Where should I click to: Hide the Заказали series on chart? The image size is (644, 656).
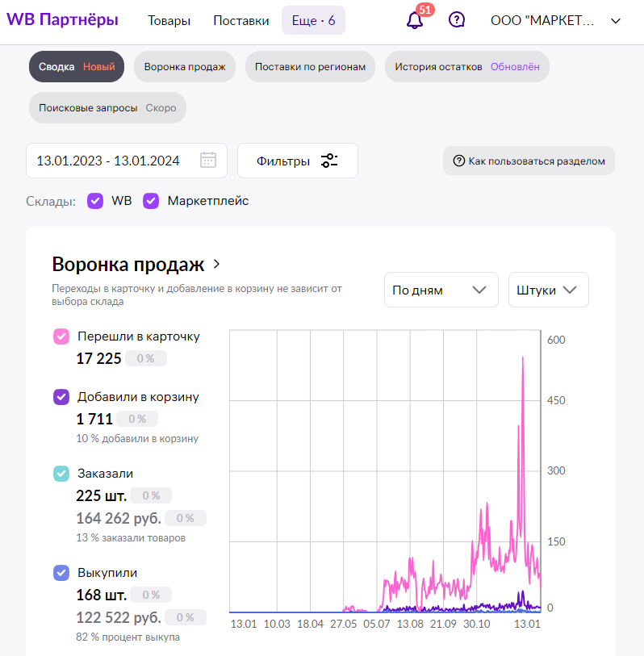pyautogui.click(x=61, y=474)
